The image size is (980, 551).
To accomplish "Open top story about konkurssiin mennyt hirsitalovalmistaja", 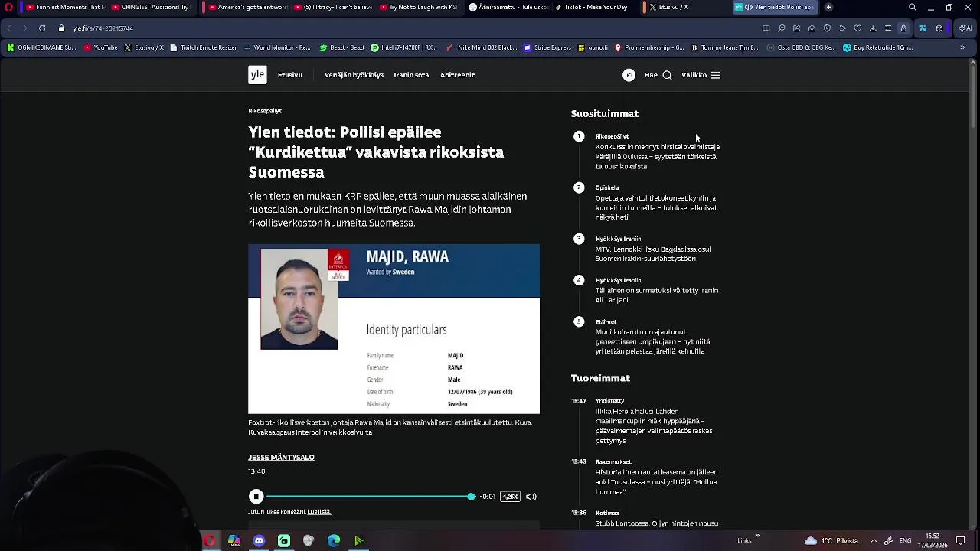I will click(x=658, y=156).
